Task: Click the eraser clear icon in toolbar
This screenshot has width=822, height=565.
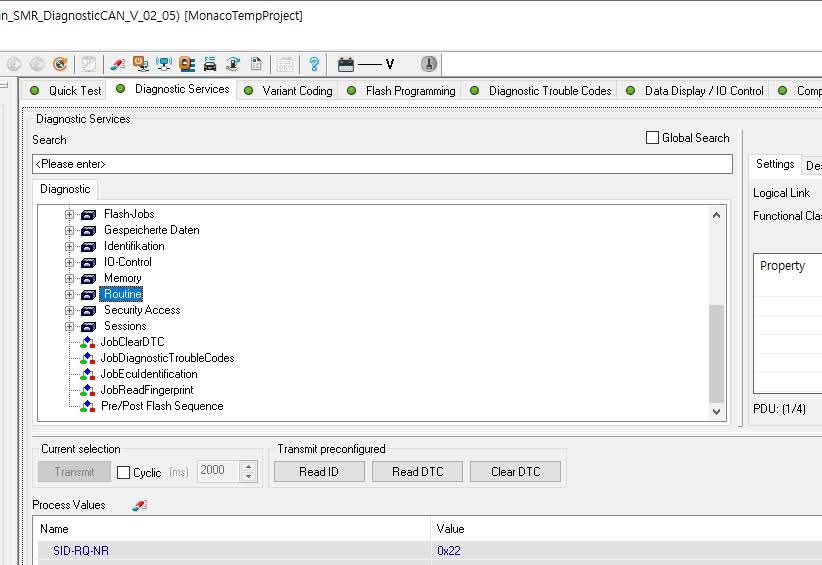Action: pyautogui.click(x=117, y=64)
